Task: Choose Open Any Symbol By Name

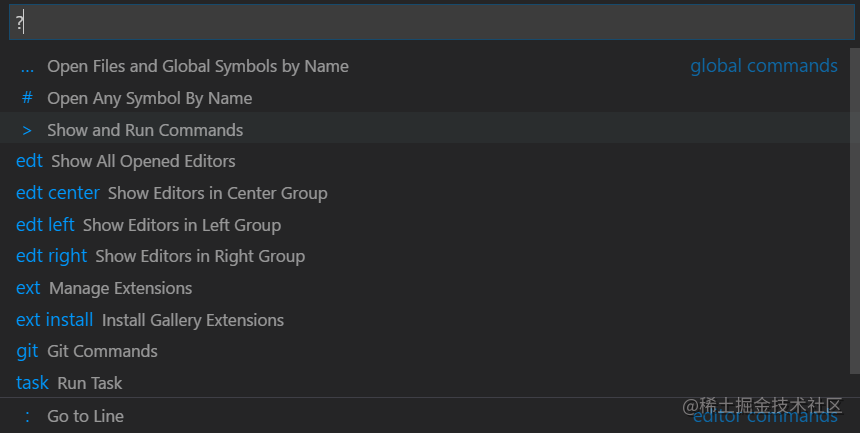Action: click(149, 98)
